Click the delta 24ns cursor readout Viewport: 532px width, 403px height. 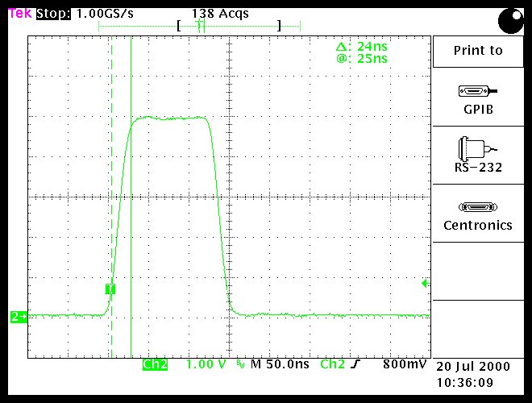[362, 46]
